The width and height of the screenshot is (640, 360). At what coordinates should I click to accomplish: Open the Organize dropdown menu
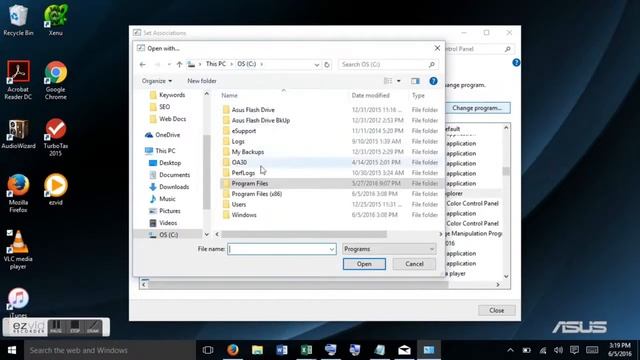coord(156,81)
